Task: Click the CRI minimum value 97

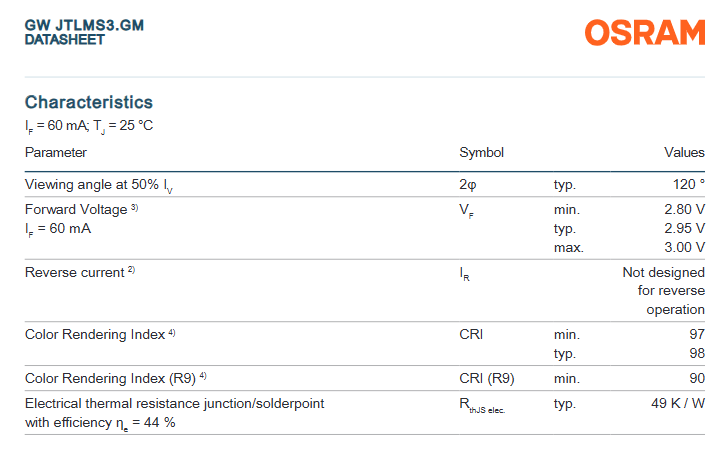Action: click(x=697, y=334)
